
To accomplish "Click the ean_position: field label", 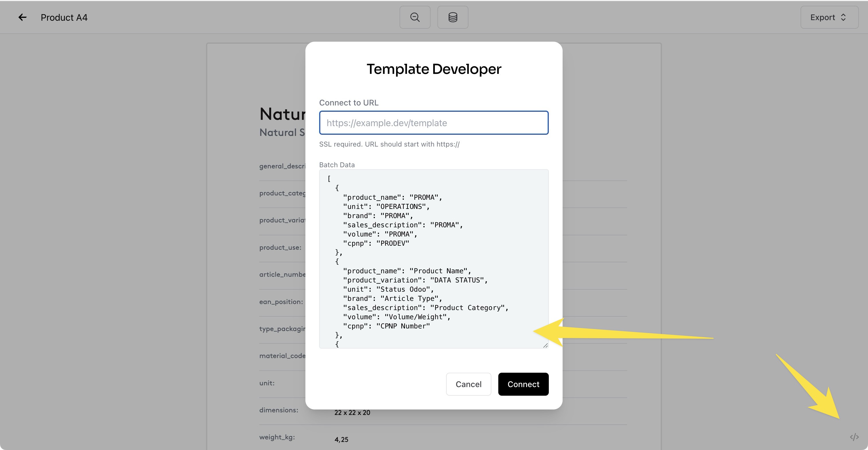I will point(281,302).
